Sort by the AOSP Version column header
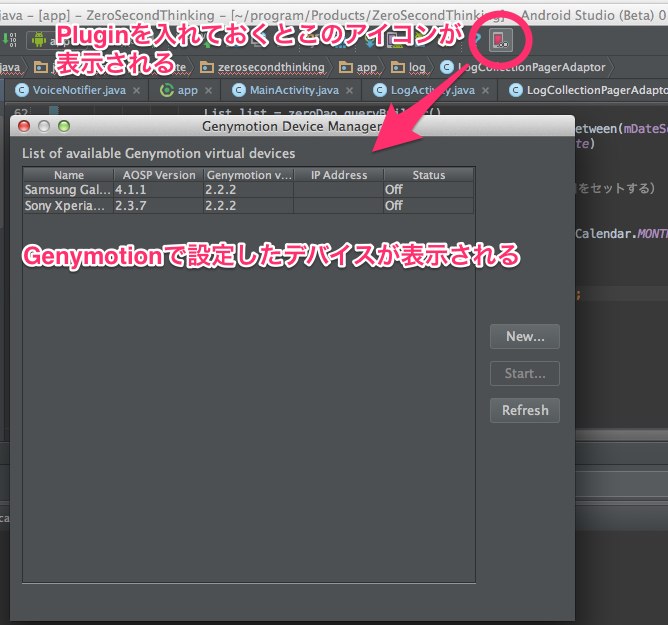This screenshot has width=668, height=625. pyautogui.click(x=159, y=175)
